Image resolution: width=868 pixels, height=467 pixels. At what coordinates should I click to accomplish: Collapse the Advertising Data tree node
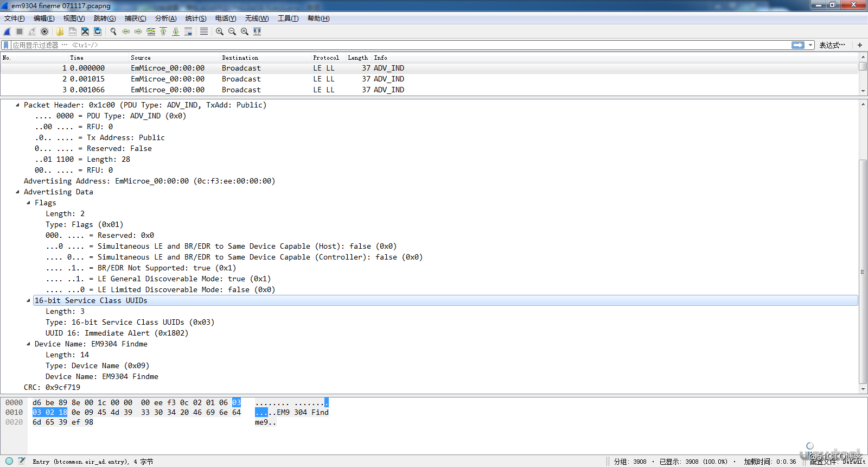17,192
